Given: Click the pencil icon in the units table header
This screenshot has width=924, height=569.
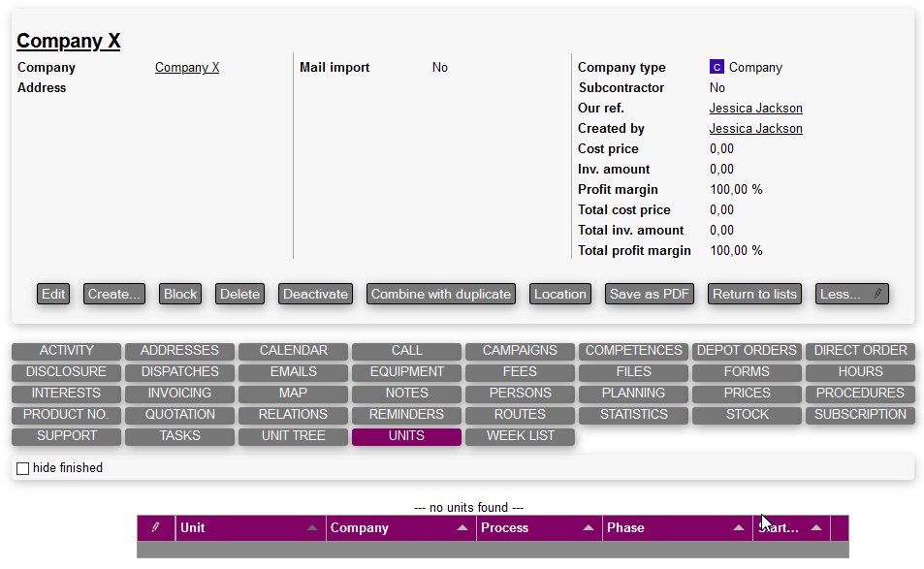Looking at the screenshot, I should (155, 528).
